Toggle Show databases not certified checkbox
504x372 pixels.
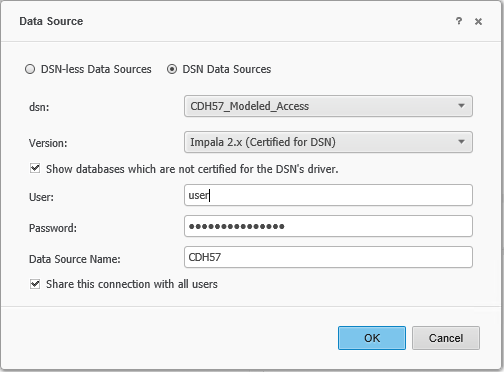(x=35, y=168)
